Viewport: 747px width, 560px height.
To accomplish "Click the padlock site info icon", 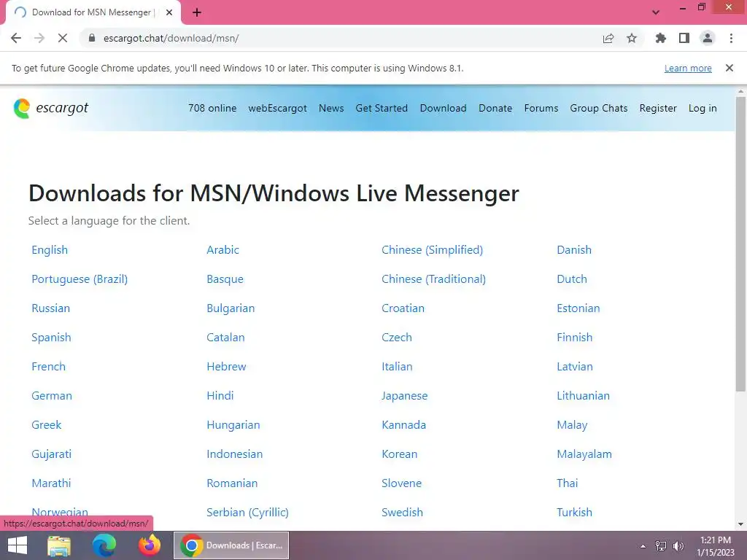I will (92, 38).
